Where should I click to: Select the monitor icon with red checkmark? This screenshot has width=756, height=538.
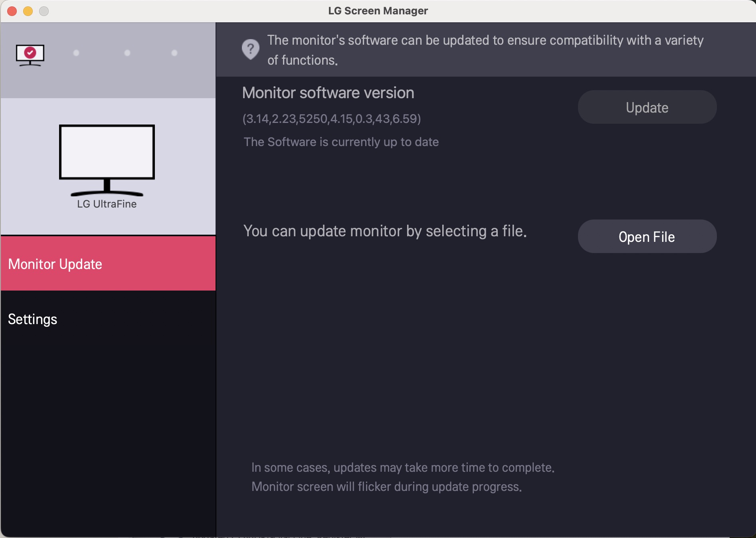[x=30, y=55]
